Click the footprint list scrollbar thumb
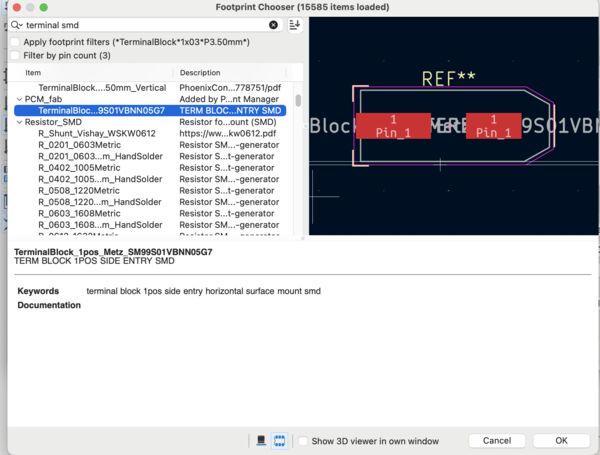This screenshot has width=600, height=455. click(x=298, y=101)
